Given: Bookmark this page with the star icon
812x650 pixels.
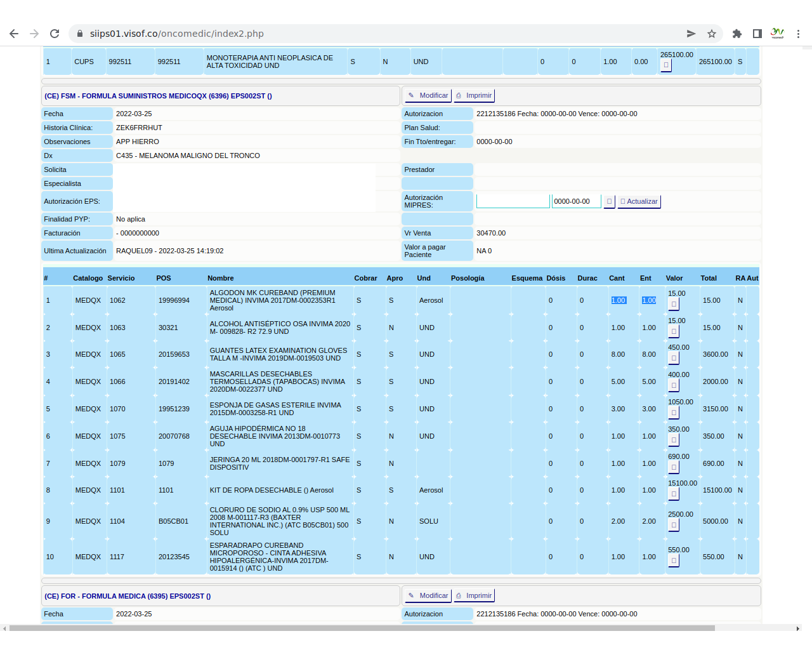Looking at the screenshot, I should [712, 34].
